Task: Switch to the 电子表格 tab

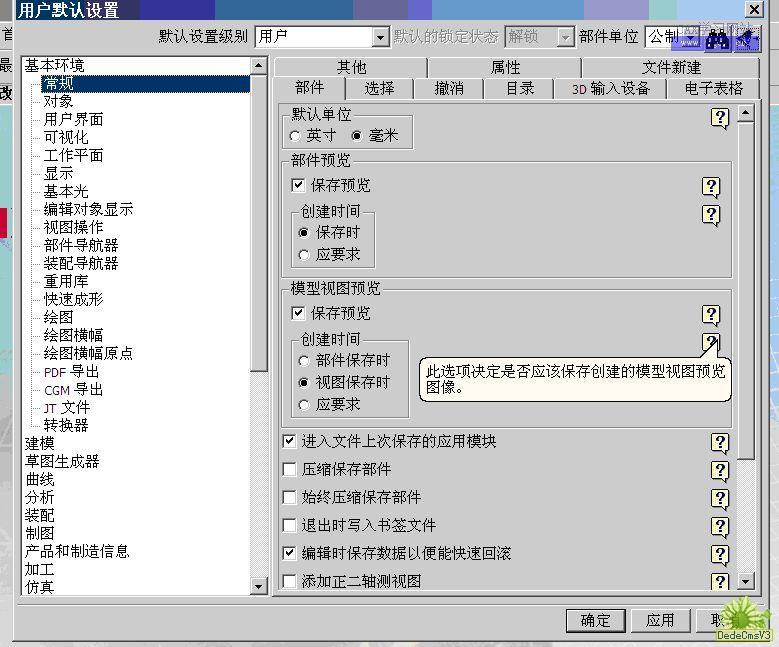Action: 714,88
